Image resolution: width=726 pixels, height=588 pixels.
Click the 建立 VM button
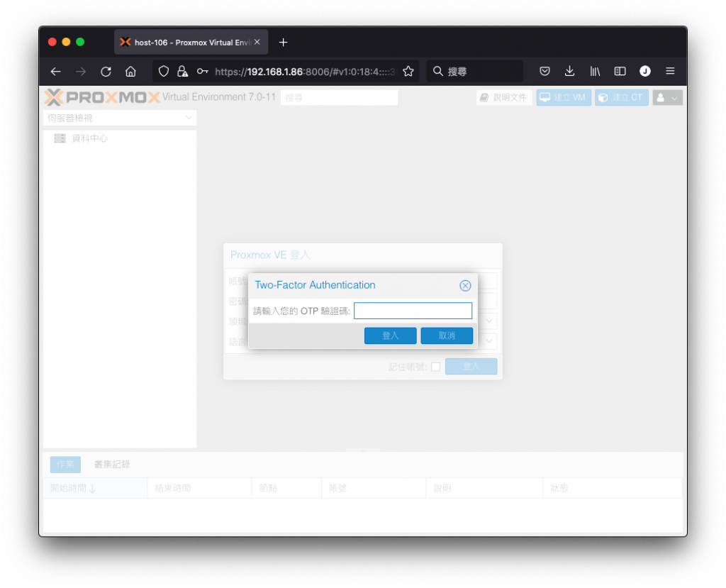point(564,98)
